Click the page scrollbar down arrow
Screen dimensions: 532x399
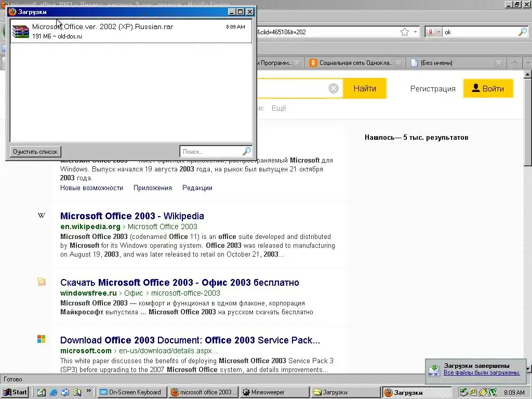[x=528, y=368]
